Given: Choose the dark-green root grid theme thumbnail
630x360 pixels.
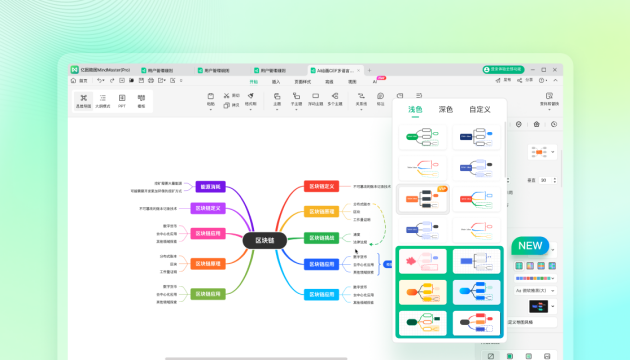Looking at the screenshot, I should pyautogui.click(x=423, y=323).
